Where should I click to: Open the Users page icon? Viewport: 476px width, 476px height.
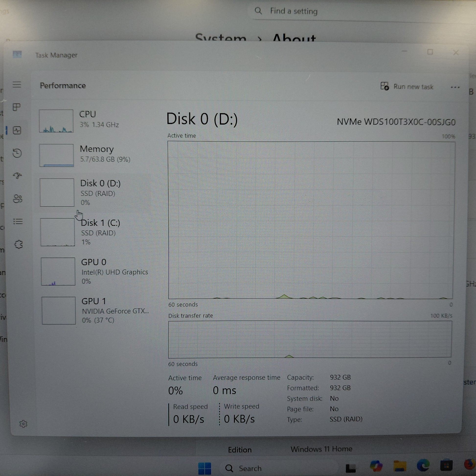pos(18,199)
